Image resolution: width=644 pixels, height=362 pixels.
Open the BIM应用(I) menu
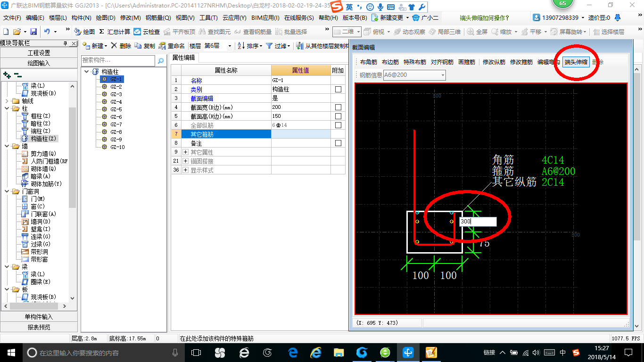[x=265, y=18]
